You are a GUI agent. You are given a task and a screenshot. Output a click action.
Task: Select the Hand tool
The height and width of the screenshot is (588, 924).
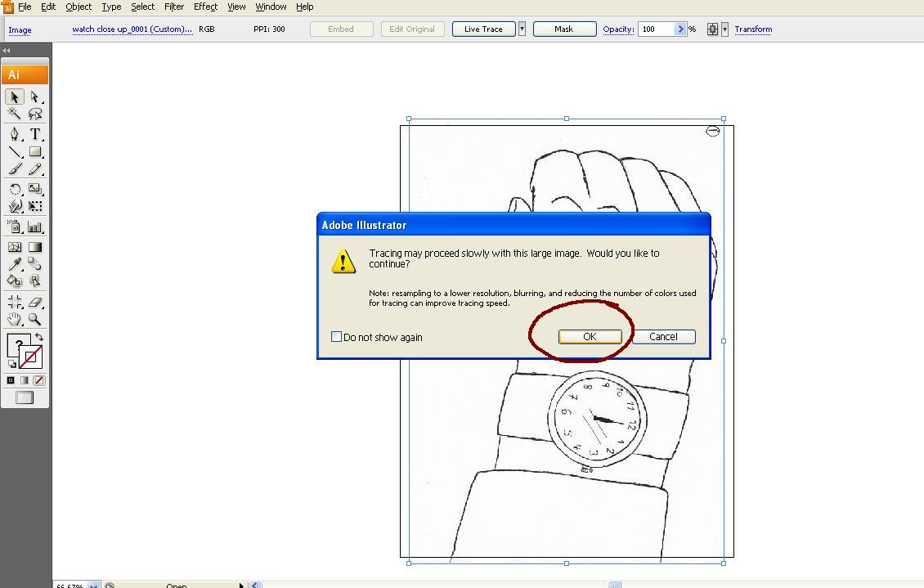pos(15,319)
